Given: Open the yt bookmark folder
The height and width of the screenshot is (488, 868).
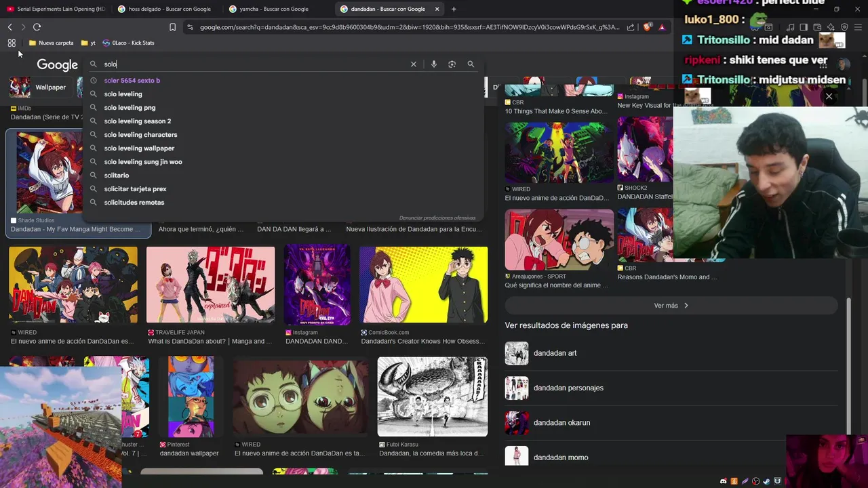Looking at the screenshot, I should 88,43.
